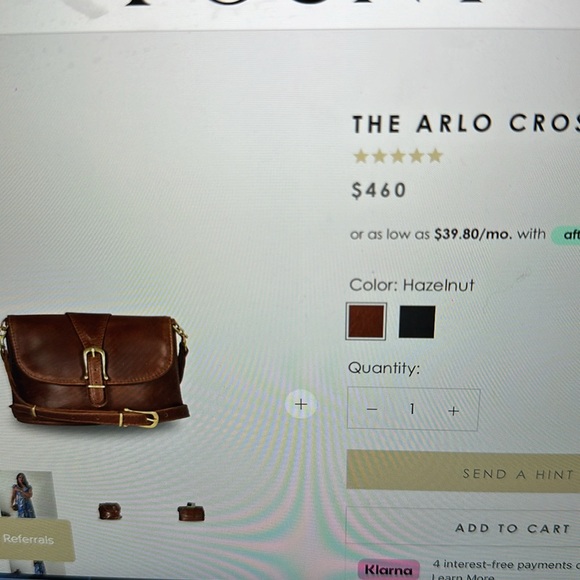The width and height of the screenshot is (580, 580).
Task: Select the model wearing bag thumbnail
Action: (x=27, y=496)
